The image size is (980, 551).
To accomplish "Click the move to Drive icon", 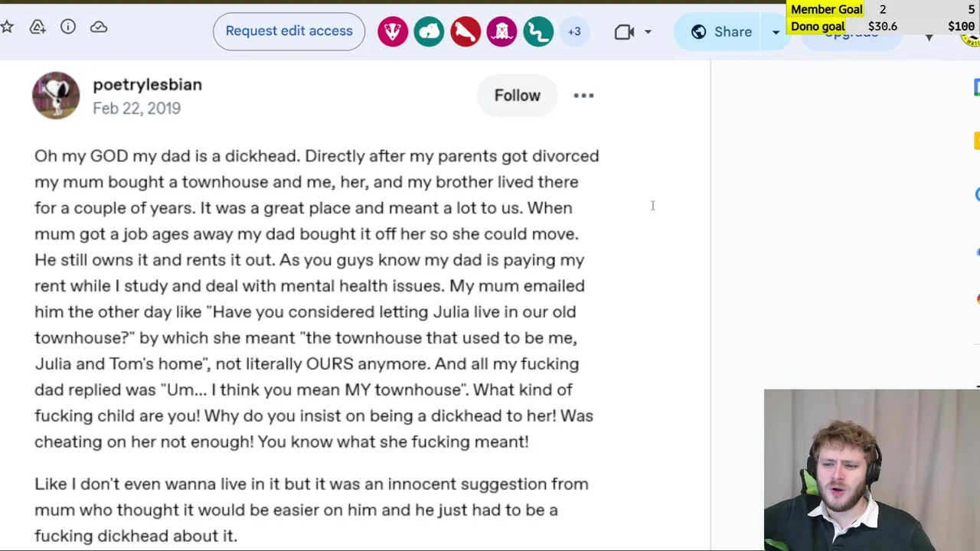I will 38,28.
